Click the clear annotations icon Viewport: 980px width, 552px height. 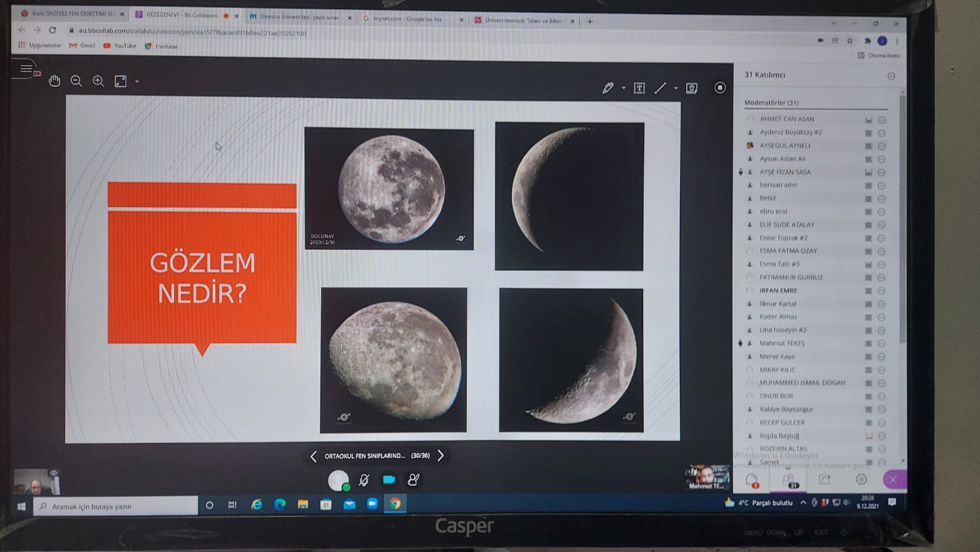tap(692, 88)
